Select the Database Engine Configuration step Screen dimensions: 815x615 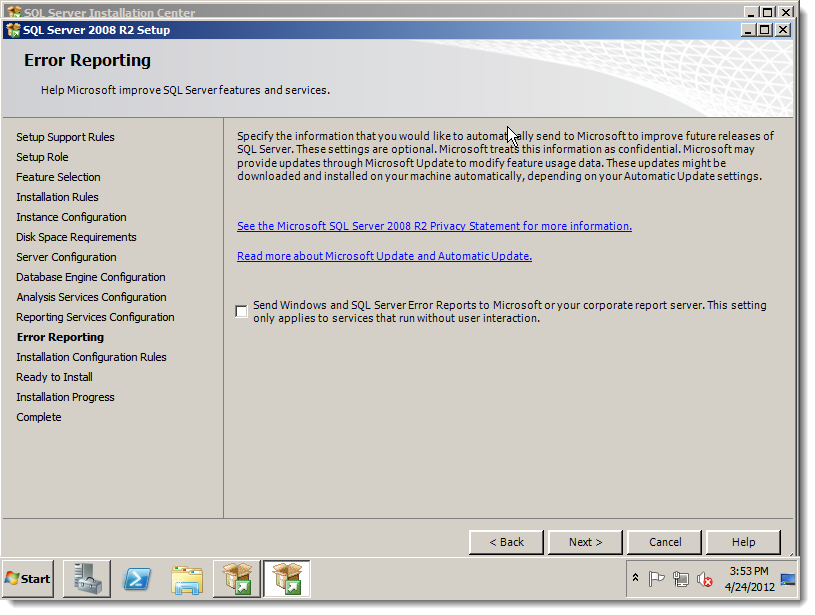tap(90, 277)
